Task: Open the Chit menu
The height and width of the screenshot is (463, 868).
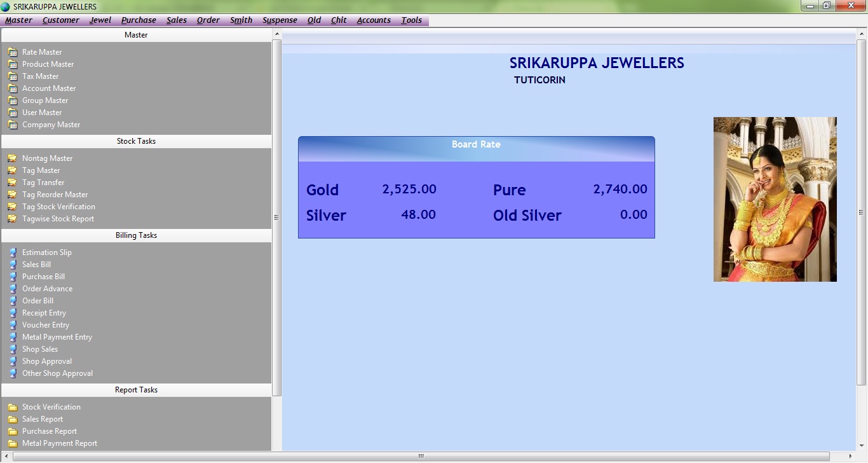Action: [x=339, y=20]
